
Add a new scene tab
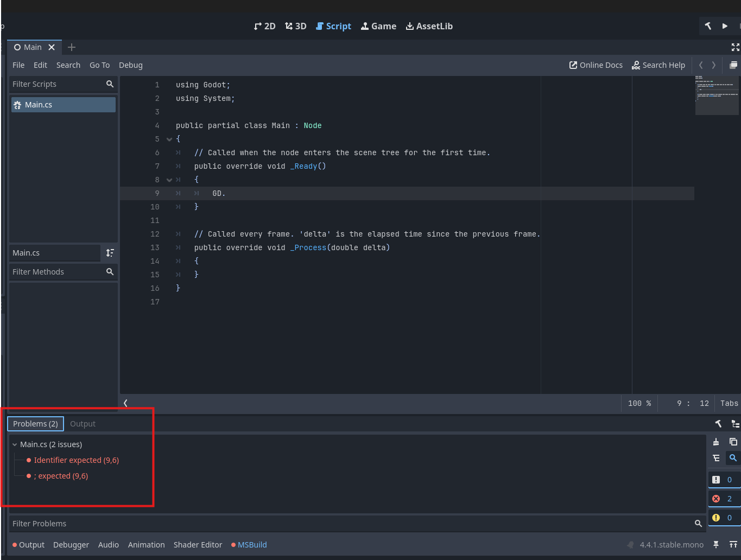tap(72, 47)
